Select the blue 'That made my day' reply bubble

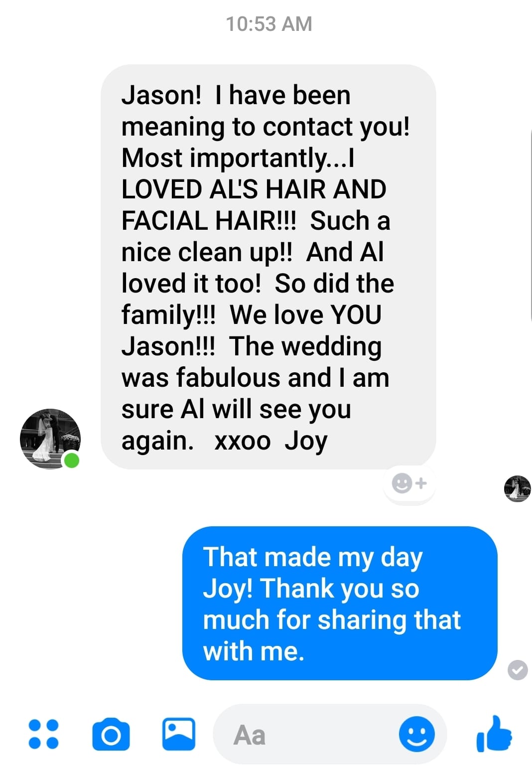point(340,603)
